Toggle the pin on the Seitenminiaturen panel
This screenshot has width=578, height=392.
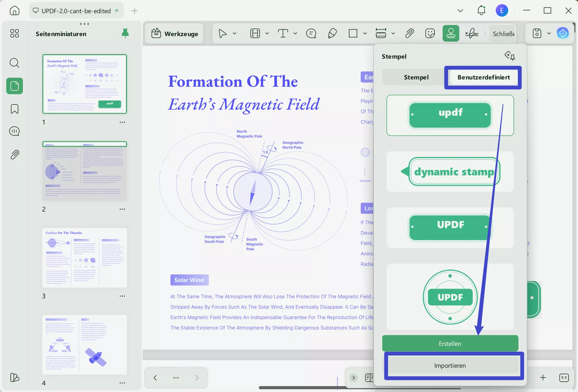pyautogui.click(x=125, y=33)
